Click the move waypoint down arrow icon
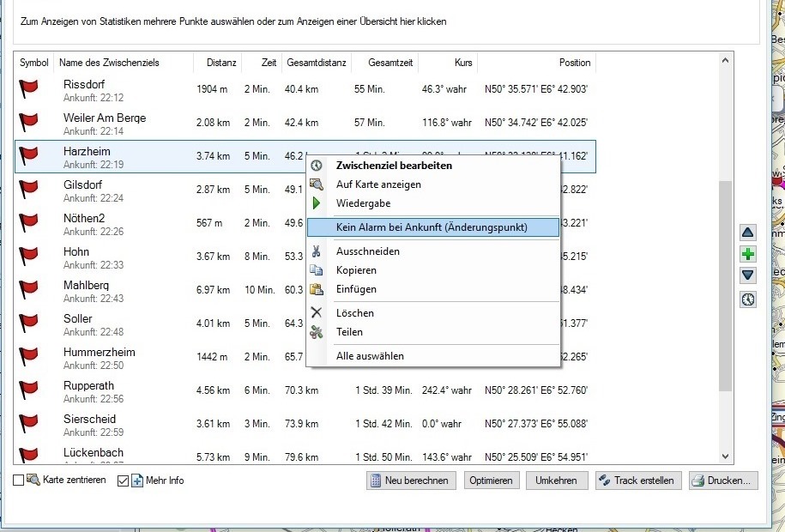Image resolution: width=785 pixels, height=532 pixels. point(748,275)
